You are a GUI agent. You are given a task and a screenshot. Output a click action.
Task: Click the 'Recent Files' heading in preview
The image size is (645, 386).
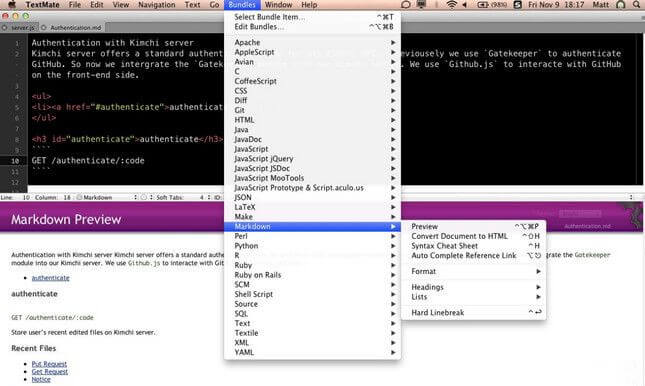pos(34,348)
